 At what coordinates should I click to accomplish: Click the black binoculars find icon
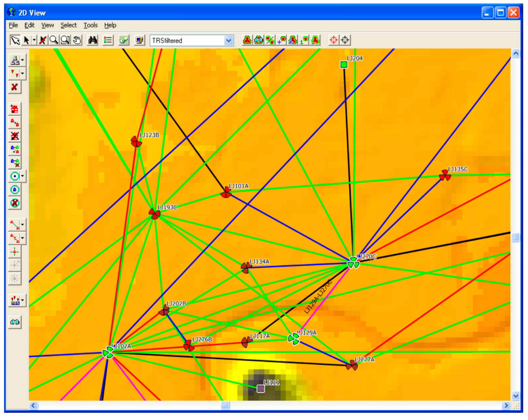point(93,40)
